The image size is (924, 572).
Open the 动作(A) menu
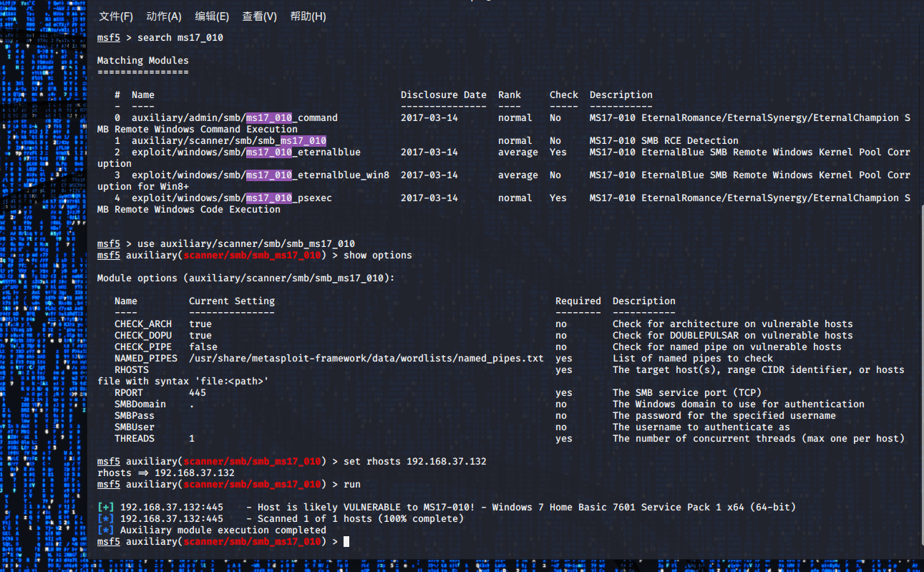tap(164, 16)
